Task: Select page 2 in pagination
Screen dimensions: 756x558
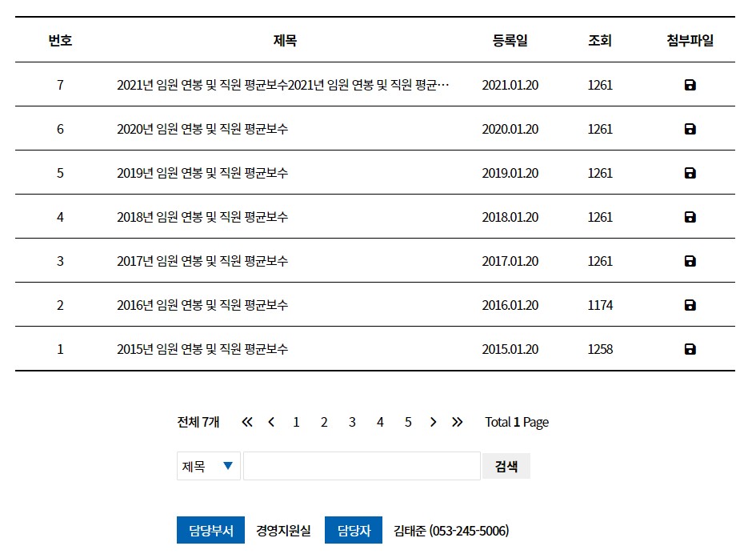Action: [324, 422]
